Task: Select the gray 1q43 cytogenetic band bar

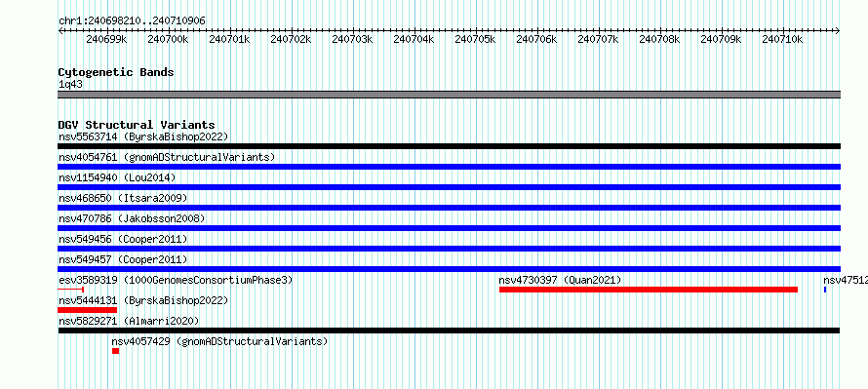Action: click(449, 95)
